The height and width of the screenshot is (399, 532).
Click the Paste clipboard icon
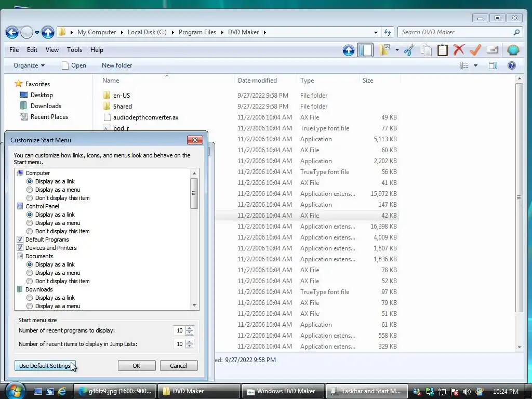[x=443, y=50]
